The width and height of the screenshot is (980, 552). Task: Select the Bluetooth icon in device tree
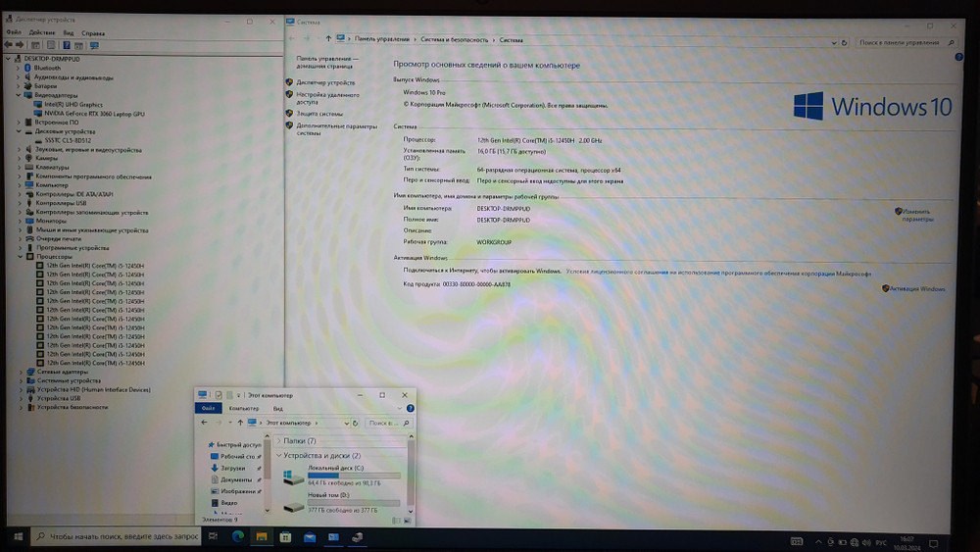[27, 68]
